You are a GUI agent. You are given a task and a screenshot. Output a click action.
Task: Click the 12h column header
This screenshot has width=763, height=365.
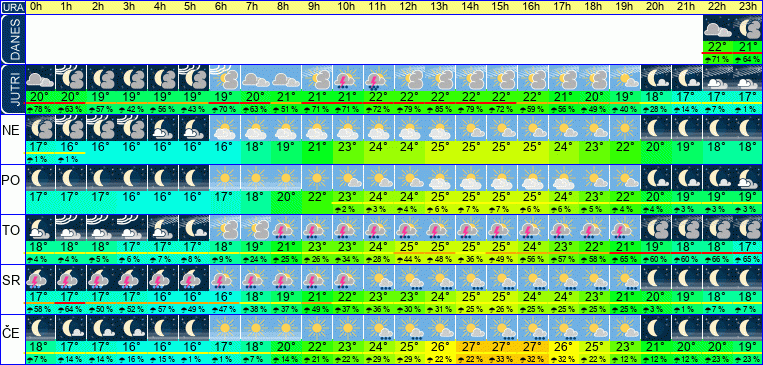click(x=409, y=7)
